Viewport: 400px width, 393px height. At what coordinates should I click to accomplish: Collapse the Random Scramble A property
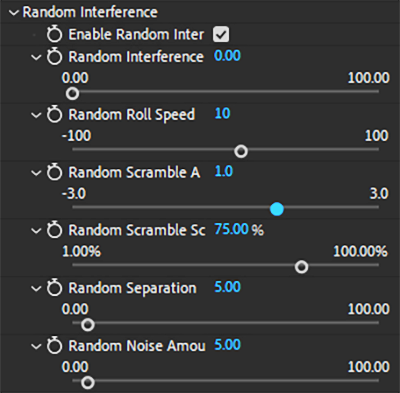coord(36,173)
